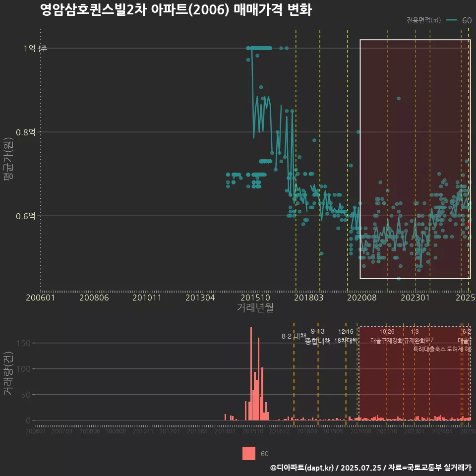Image resolution: width=476 pixels, height=476 pixels.
Task: Click the '60' label beside the red swatch
Action: 265,454
